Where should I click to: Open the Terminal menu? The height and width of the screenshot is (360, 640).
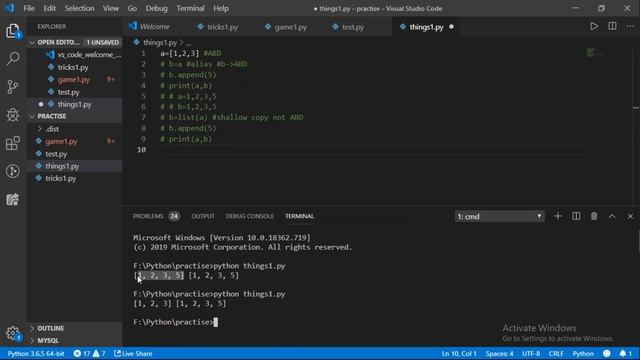[191, 8]
